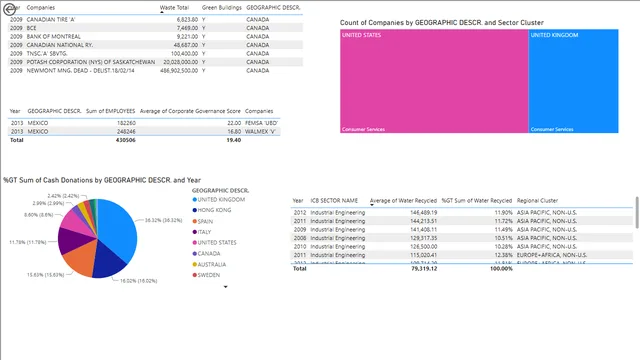This screenshot has width=640, height=360.
Task: Click CANADA legend entry
Action: [206, 253]
